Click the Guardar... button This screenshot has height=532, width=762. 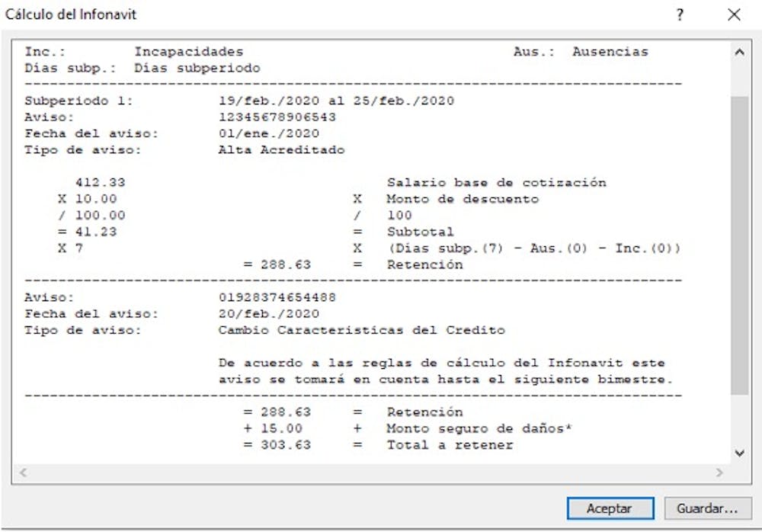click(x=707, y=508)
